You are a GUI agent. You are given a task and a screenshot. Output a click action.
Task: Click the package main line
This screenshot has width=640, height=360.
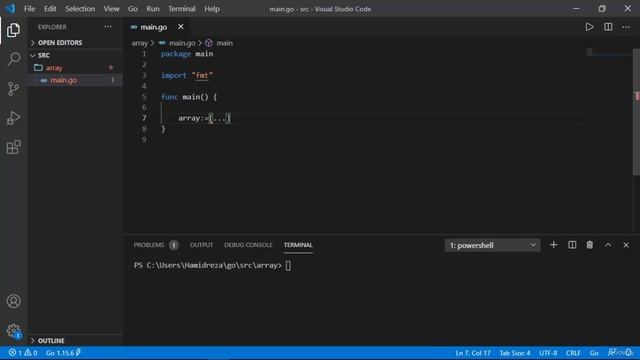(187, 54)
